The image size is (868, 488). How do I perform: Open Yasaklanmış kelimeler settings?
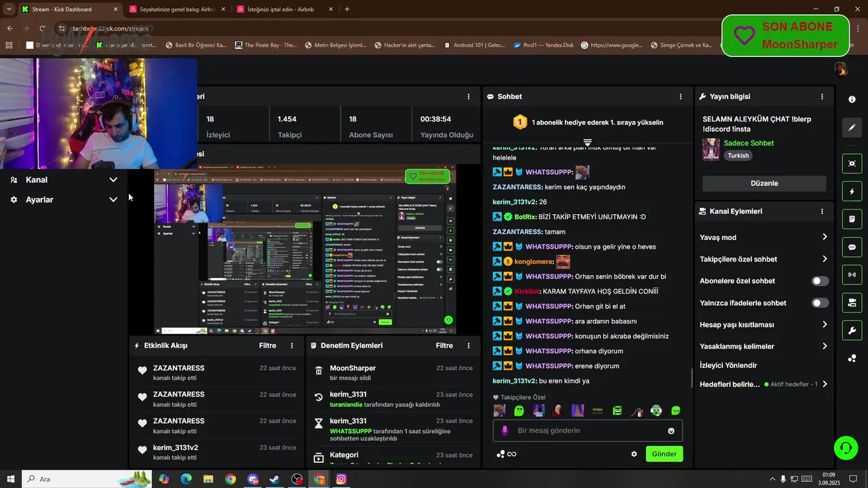click(764, 346)
